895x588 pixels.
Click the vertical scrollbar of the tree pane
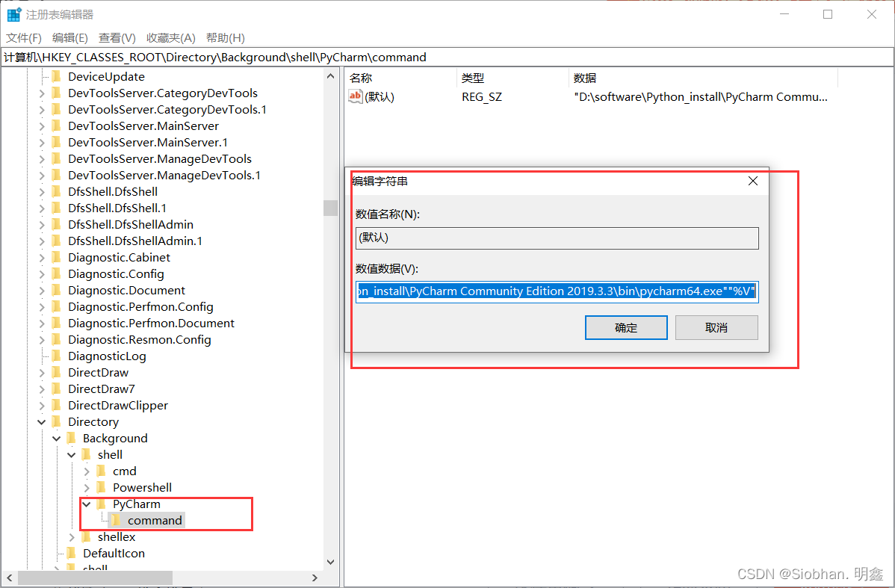pyautogui.click(x=331, y=208)
